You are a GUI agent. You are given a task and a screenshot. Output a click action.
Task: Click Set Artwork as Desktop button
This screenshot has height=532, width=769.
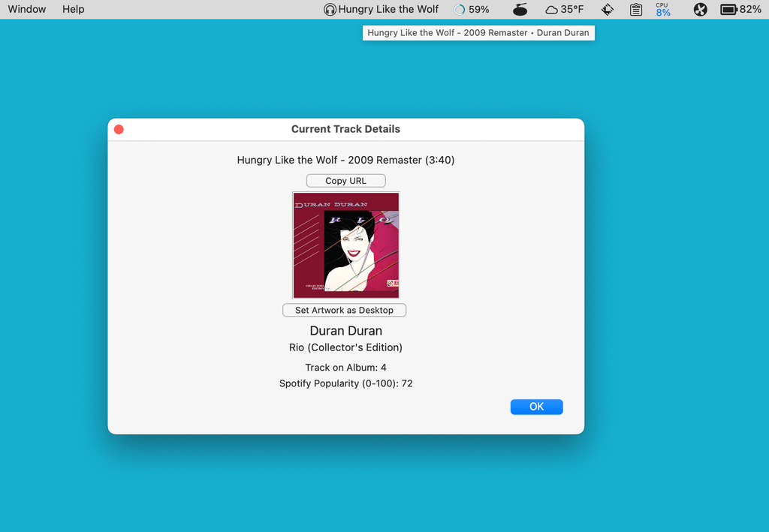tap(344, 310)
